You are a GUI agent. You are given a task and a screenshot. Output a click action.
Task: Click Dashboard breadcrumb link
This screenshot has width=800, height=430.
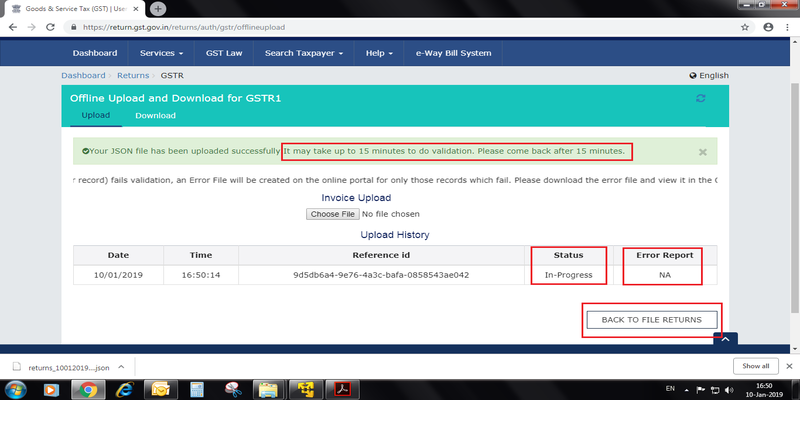83,75
